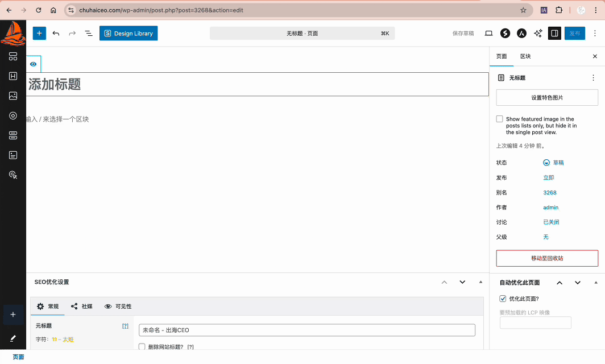Move 自动优化此页面 panel down with chevron
605x364 pixels.
pos(578,283)
